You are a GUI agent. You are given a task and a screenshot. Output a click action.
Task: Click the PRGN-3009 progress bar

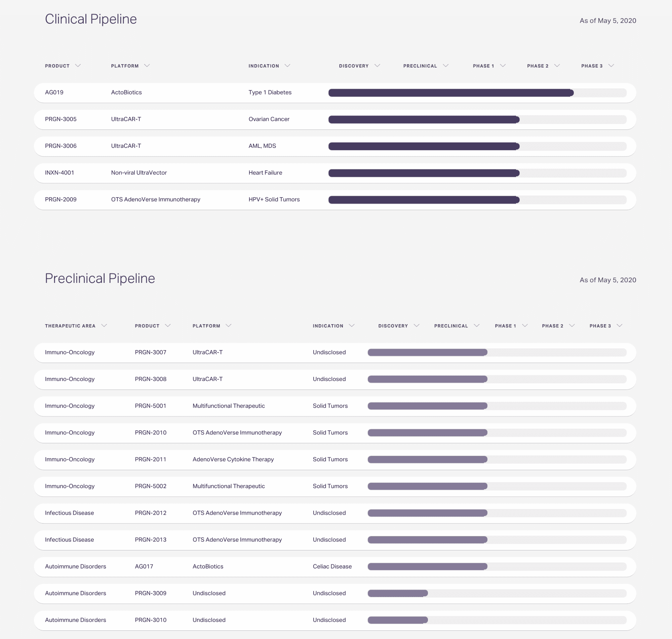(x=497, y=593)
